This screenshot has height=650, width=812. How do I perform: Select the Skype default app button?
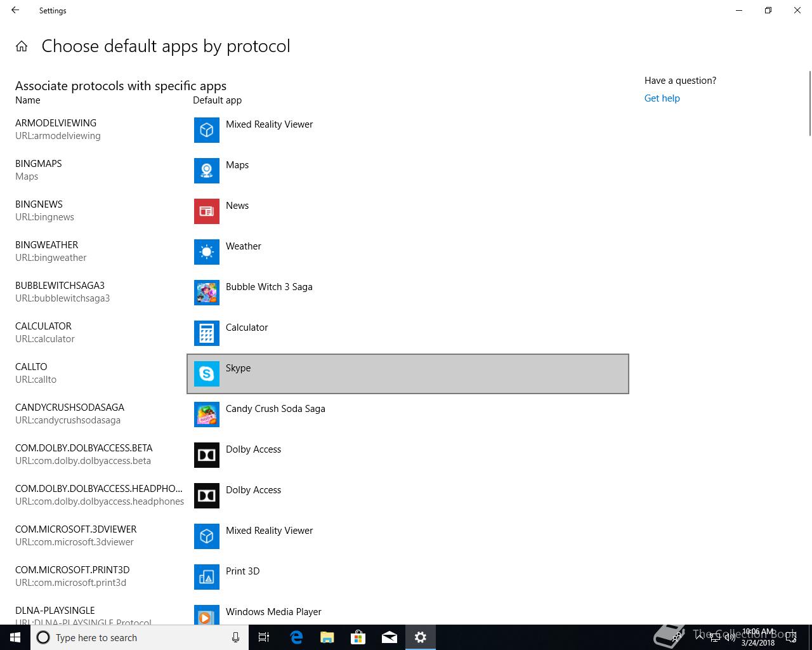coord(408,374)
